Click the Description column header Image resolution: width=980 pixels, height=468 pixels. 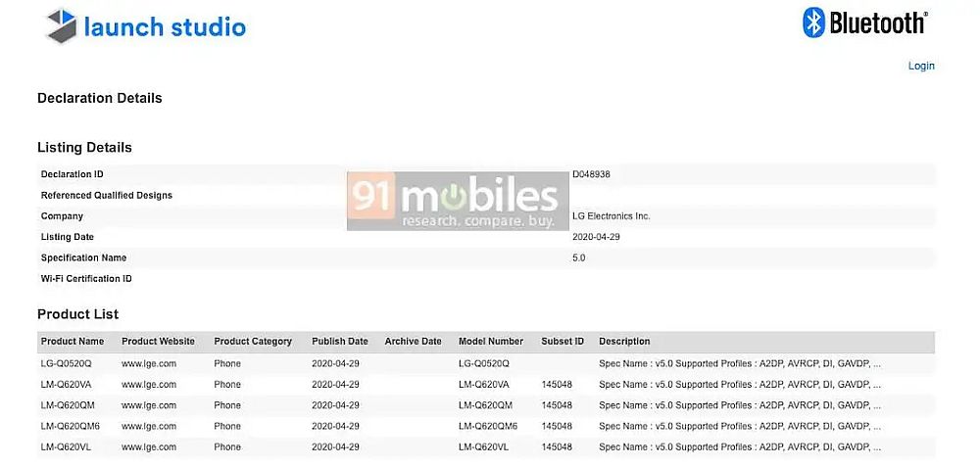(624, 342)
